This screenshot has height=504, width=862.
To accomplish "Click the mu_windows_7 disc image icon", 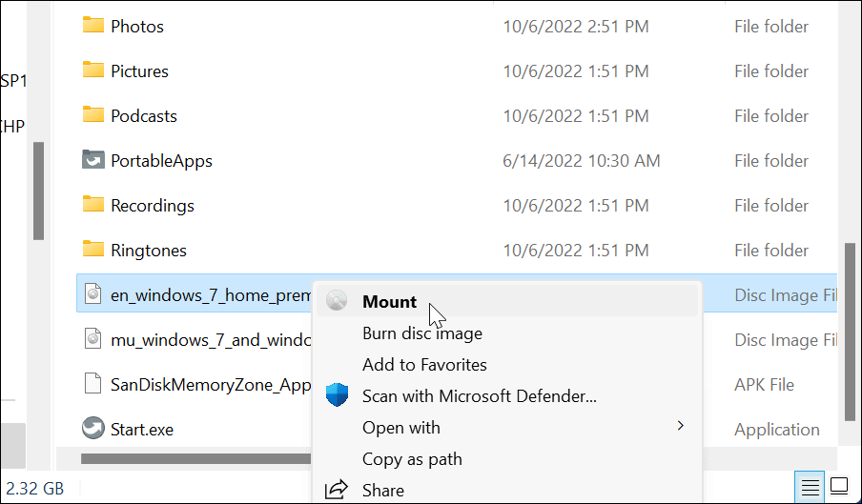I will click(92, 339).
